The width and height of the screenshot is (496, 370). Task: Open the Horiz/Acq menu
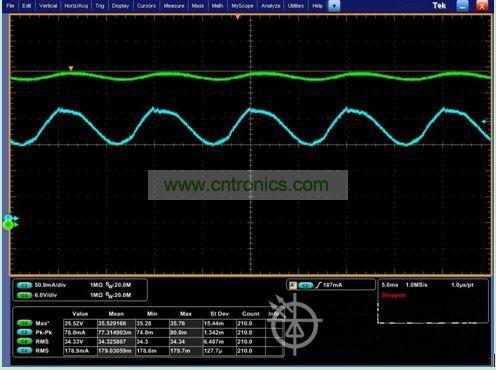click(x=76, y=6)
